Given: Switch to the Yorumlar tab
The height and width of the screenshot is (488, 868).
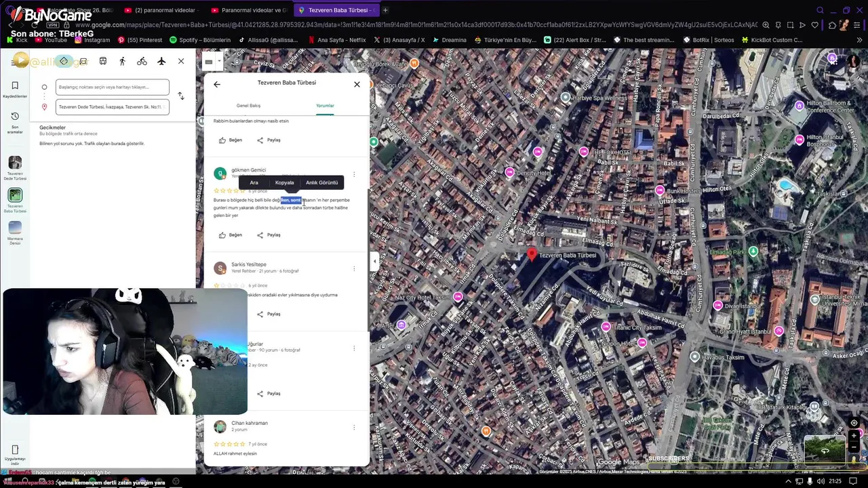Looking at the screenshot, I should coord(325,106).
